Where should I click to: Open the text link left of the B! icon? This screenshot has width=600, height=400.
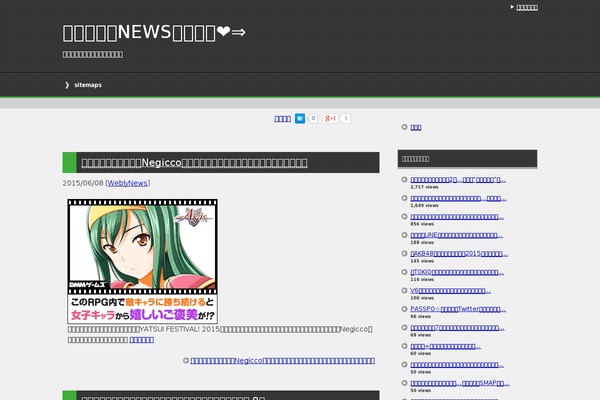tap(283, 119)
